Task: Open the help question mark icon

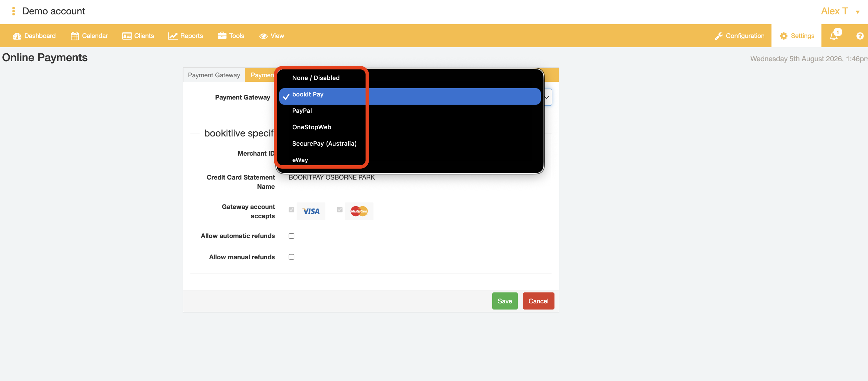Action: 860,36
